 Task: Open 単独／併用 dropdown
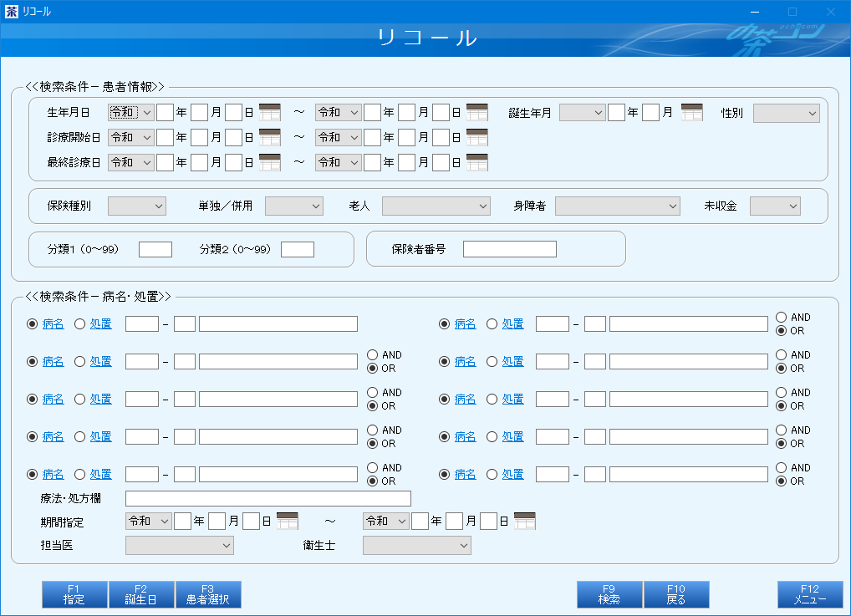pos(294,206)
